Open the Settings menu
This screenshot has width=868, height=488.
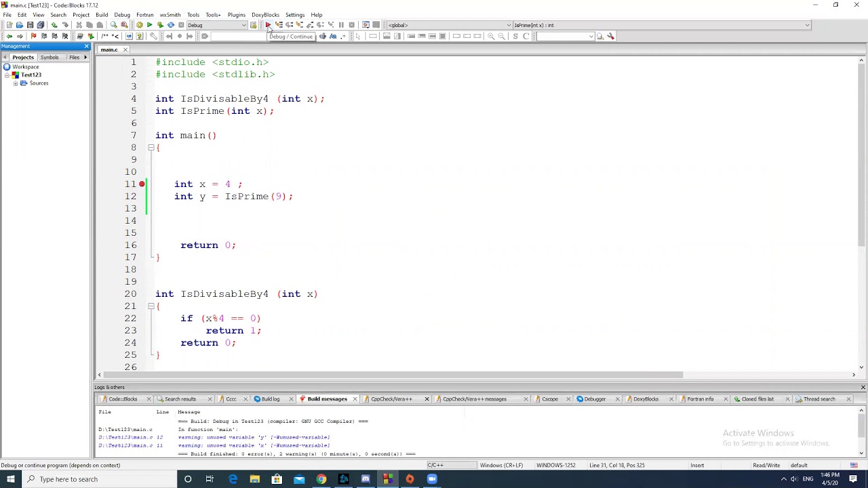[x=295, y=14]
